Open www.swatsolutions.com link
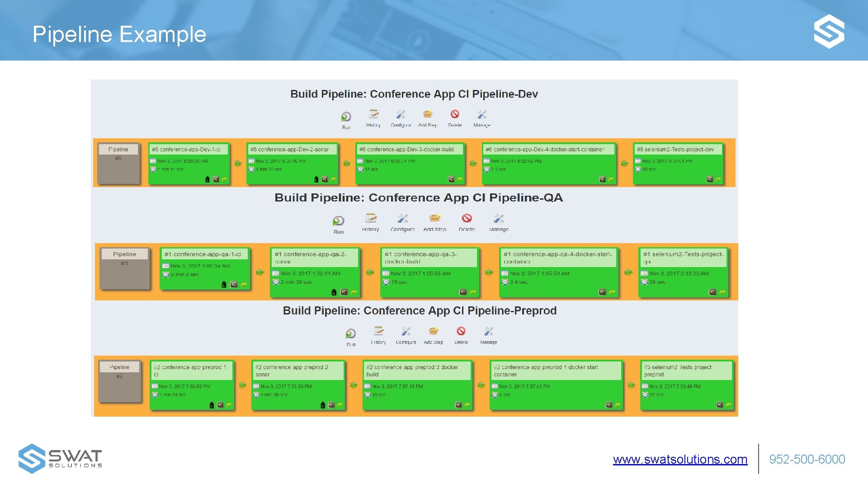 [x=680, y=460]
